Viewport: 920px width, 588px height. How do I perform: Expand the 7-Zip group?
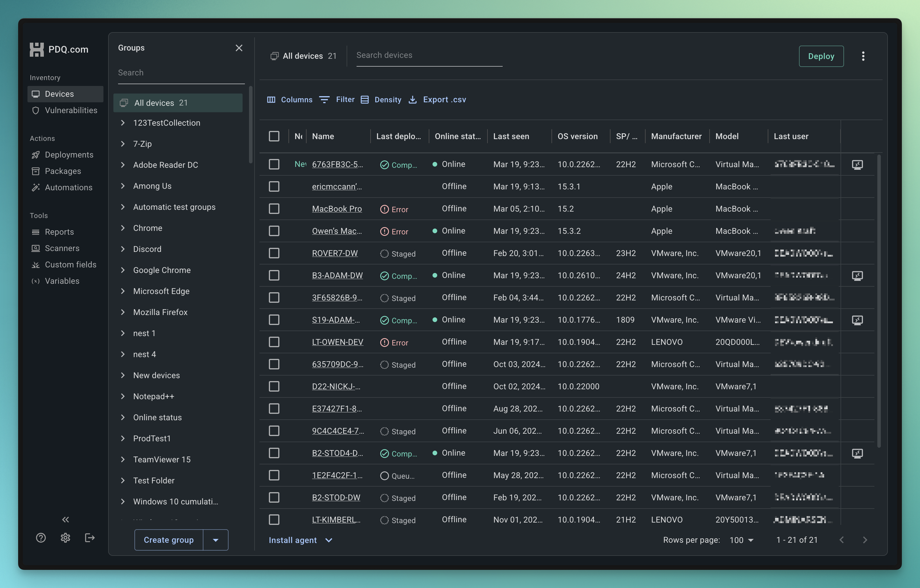click(123, 144)
